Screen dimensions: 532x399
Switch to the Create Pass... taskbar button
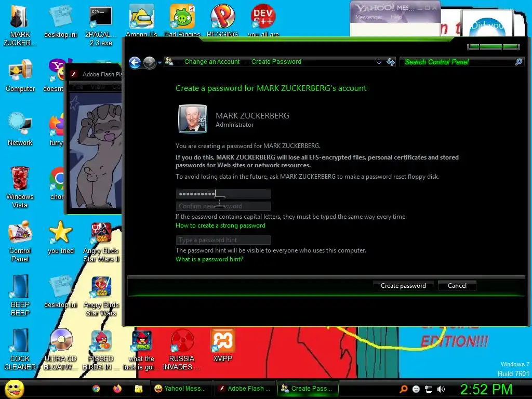308,389
